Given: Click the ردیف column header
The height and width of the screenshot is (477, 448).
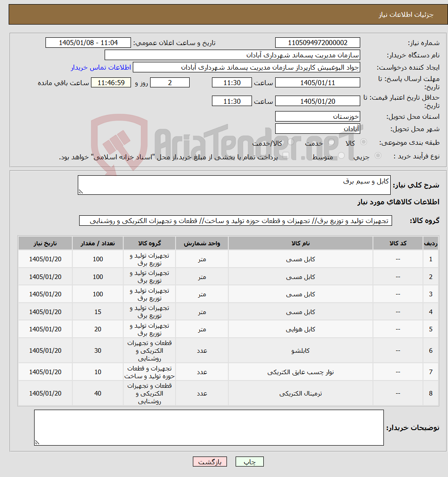Looking at the screenshot, I should click(431, 244).
